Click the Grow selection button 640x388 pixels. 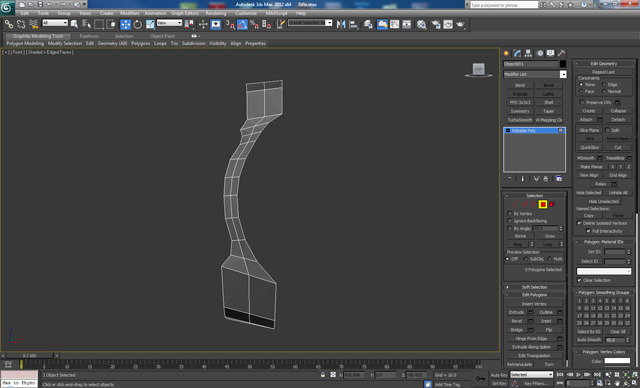pos(550,236)
